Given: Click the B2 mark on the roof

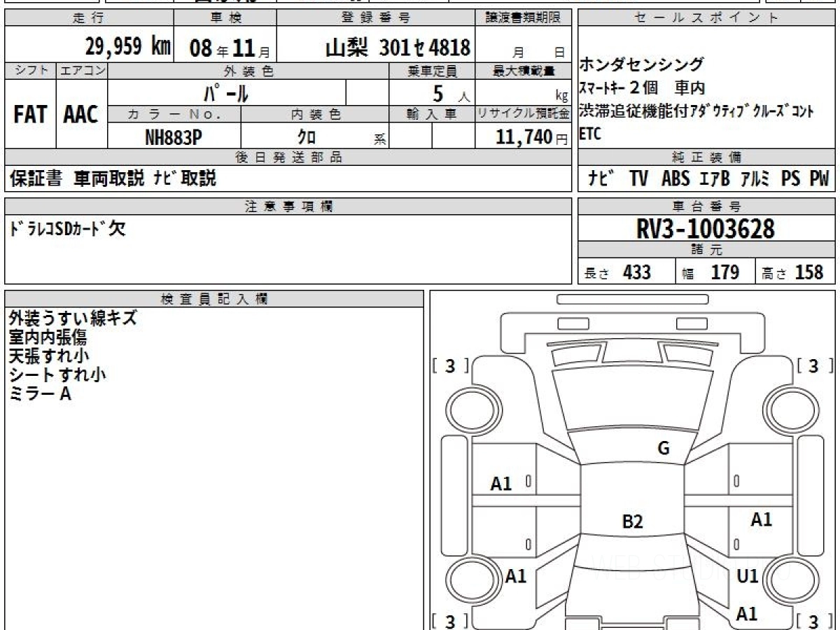Looking at the screenshot, I should (x=632, y=521).
